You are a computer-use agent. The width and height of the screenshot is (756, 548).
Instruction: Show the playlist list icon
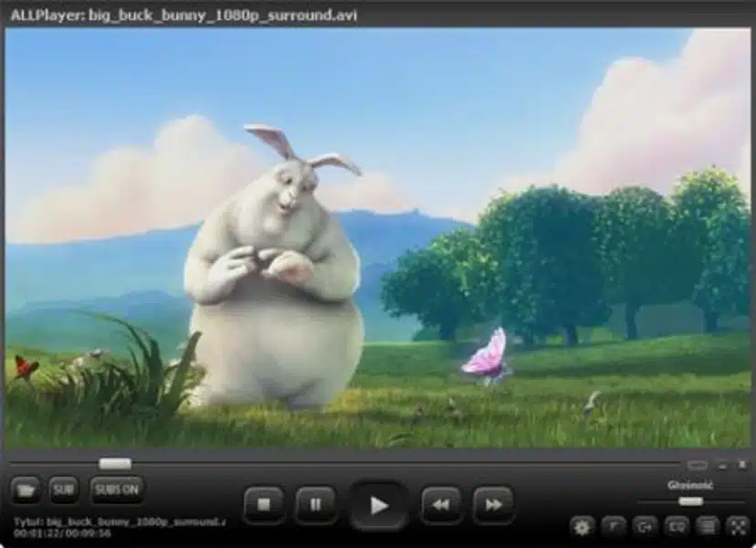pyautogui.click(x=708, y=527)
